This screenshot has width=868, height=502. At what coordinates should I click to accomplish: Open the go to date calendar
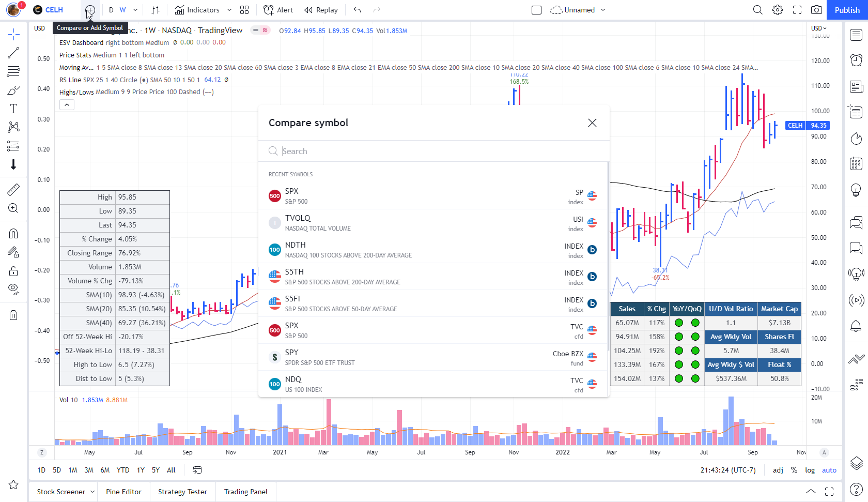click(x=197, y=470)
